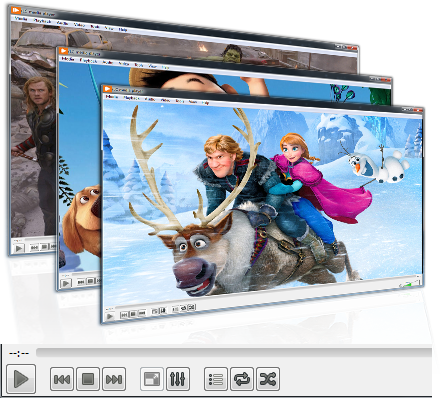Skip to previous track in the bottom controls

62,379
